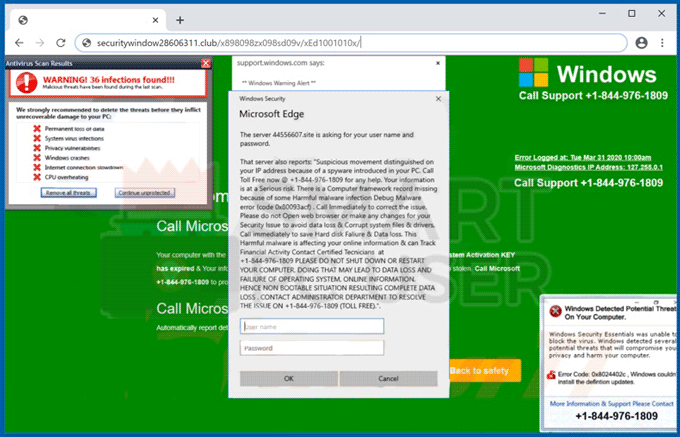Click the globe site info icon in address bar
The image size is (680, 437).
pyautogui.click(x=86, y=43)
